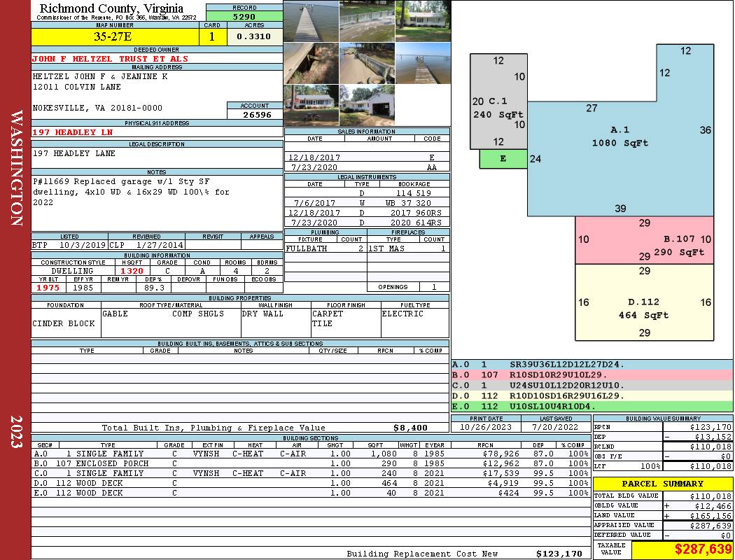The image size is (735, 560).
Task: Open the long wooden pier photo thumbnail
Action: pyautogui.click(x=311, y=21)
